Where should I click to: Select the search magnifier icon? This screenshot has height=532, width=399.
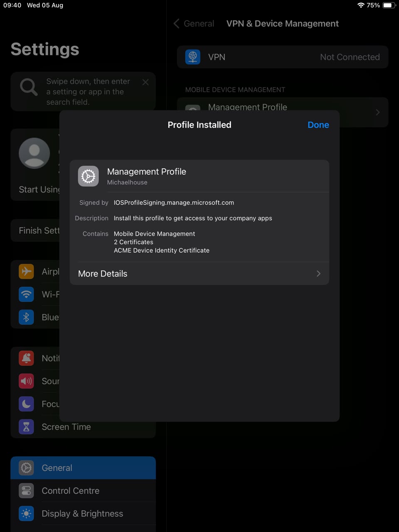29,87
